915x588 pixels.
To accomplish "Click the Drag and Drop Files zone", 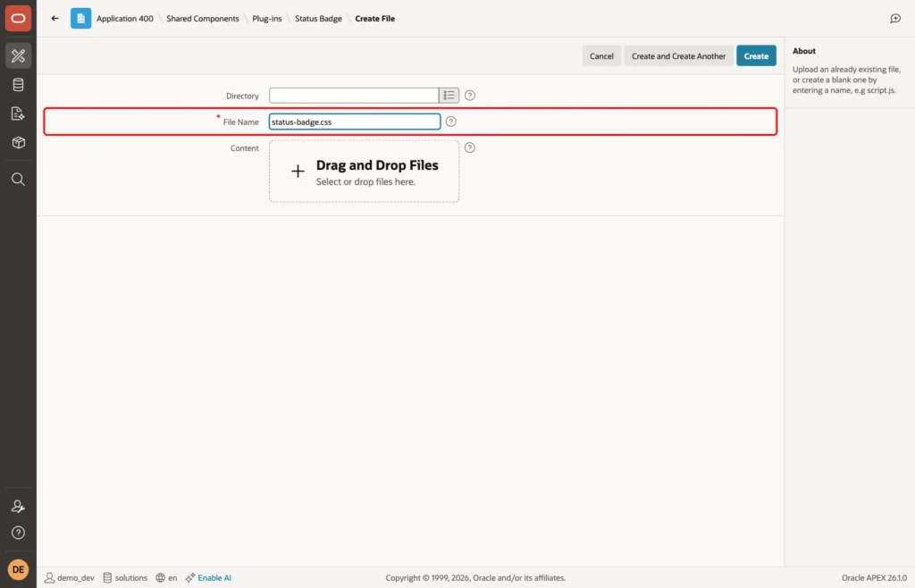I will 365,171.
